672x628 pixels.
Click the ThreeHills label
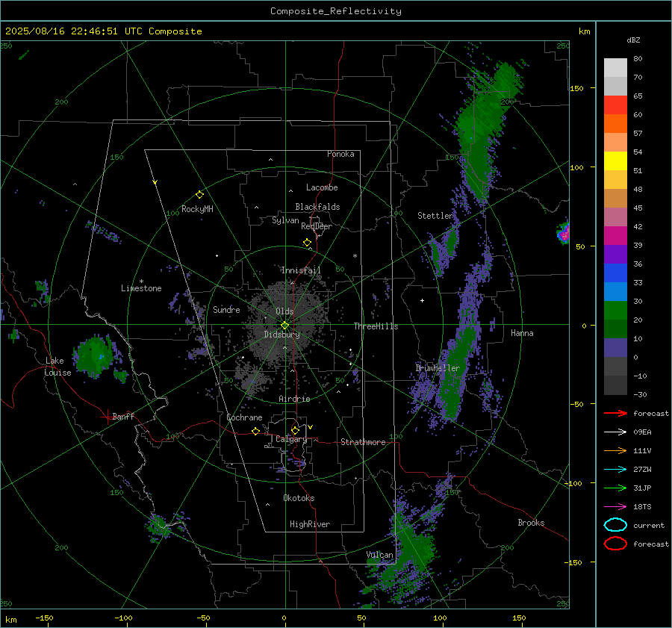tap(376, 326)
